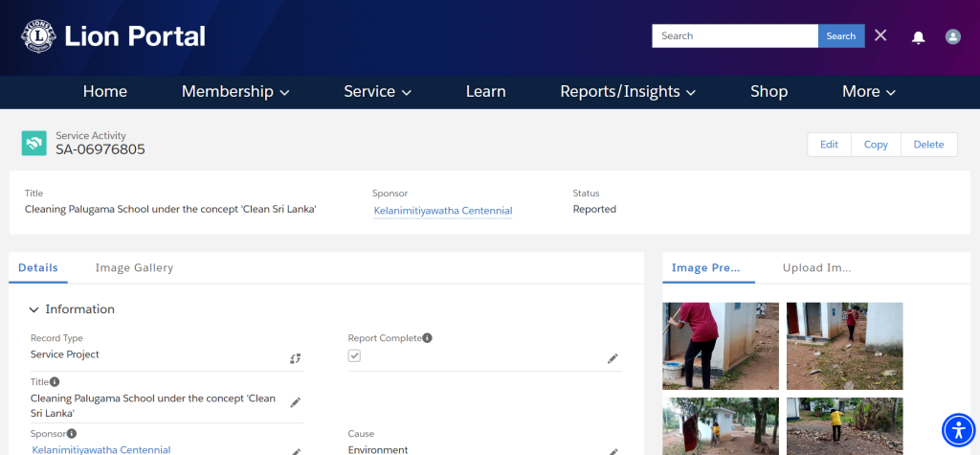This screenshot has width=980, height=455.
Task: Collapse the Information section
Action: pos(33,309)
